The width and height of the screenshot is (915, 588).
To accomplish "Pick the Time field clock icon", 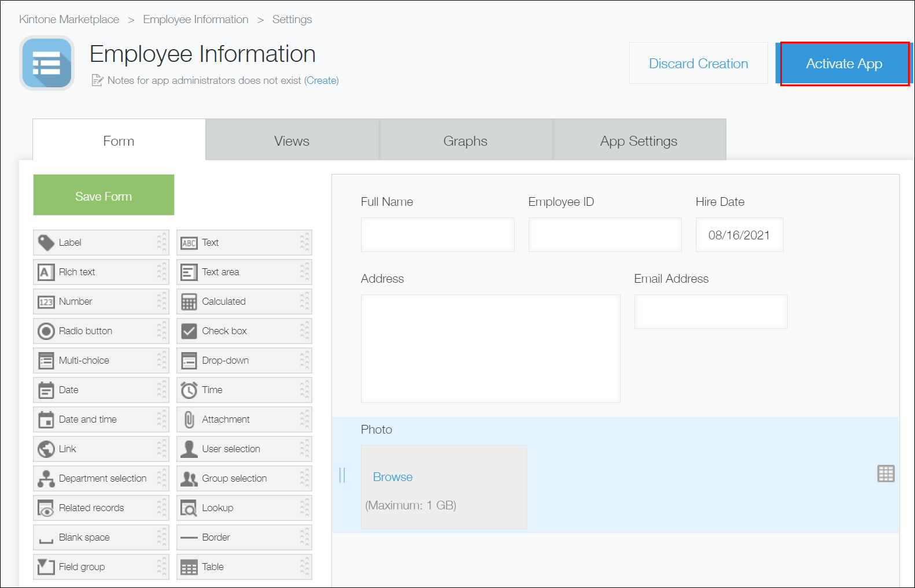I will coord(189,390).
